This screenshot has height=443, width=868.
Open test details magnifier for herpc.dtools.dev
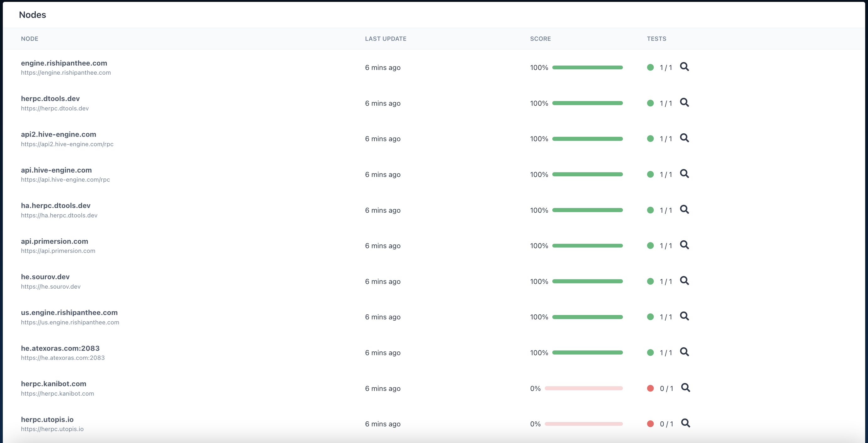click(684, 102)
